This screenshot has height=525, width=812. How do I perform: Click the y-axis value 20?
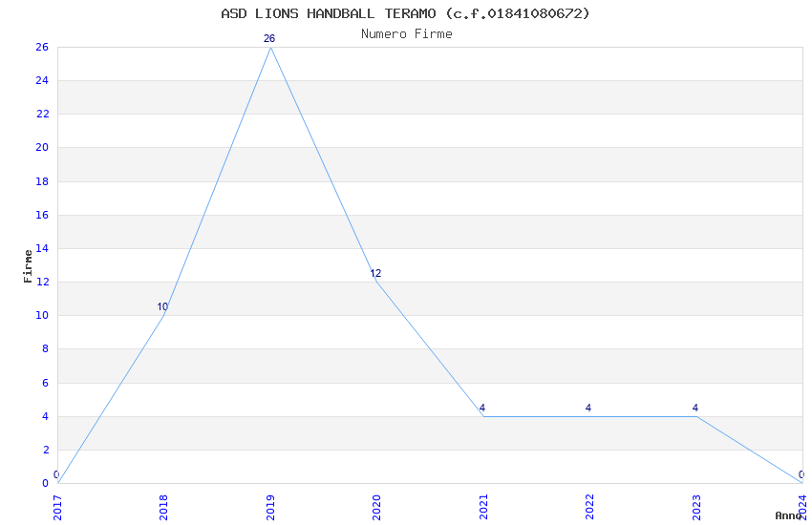(x=42, y=147)
